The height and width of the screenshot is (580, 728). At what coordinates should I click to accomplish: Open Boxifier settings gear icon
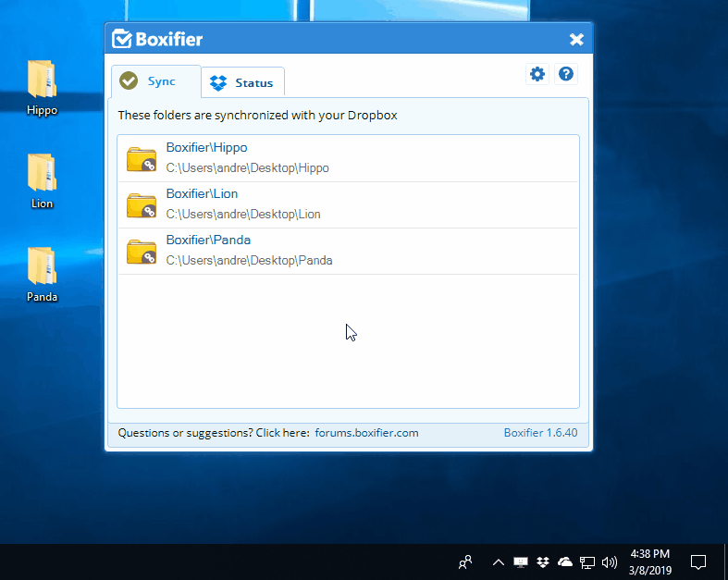click(537, 74)
